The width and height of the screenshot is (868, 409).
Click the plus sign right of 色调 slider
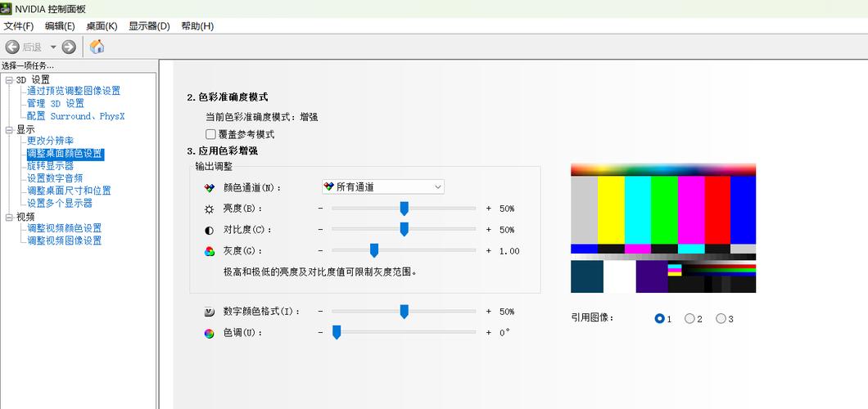[x=488, y=332]
